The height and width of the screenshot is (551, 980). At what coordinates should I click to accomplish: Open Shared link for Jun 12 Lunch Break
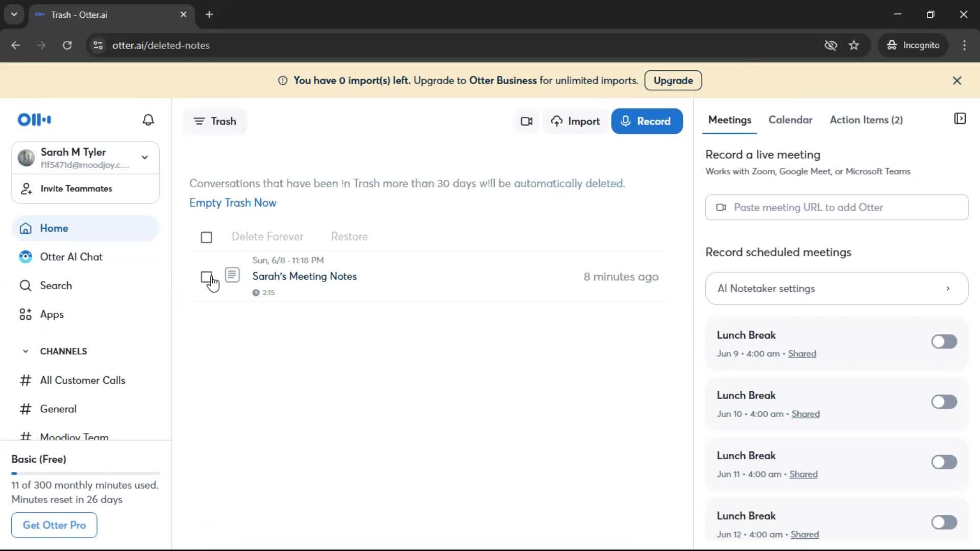tap(804, 534)
